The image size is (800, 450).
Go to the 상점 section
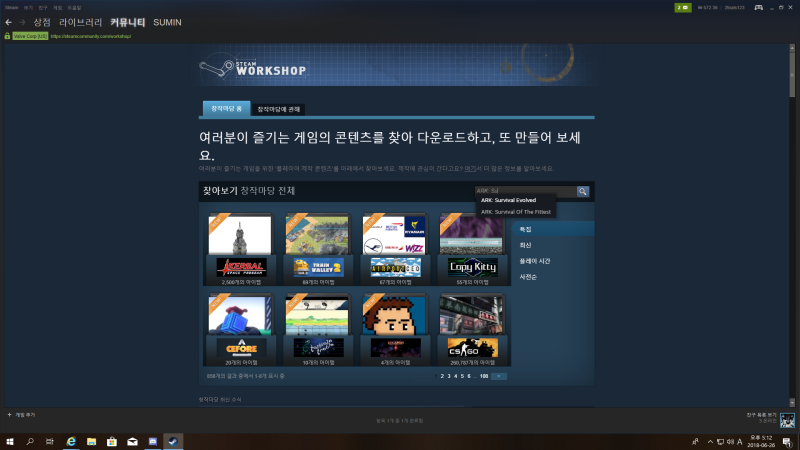coord(42,22)
